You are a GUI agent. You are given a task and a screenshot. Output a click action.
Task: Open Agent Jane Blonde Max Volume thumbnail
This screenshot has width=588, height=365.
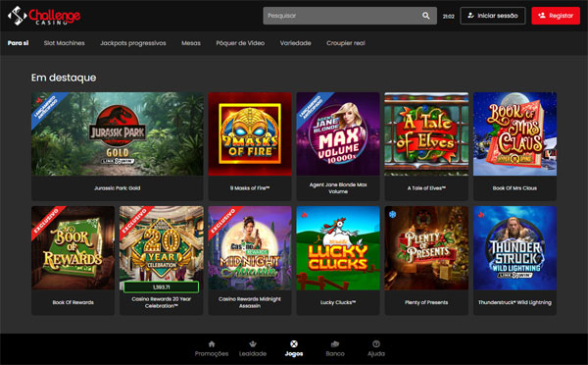pyautogui.click(x=338, y=134)
